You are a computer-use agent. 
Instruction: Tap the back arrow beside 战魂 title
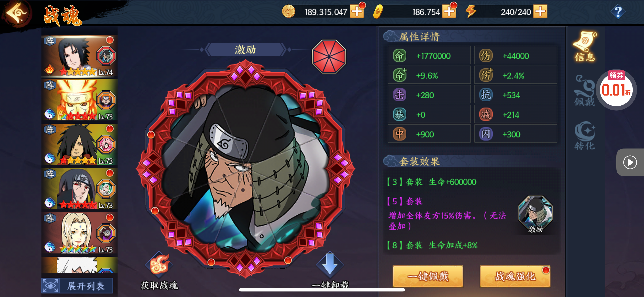pos(17,13)
